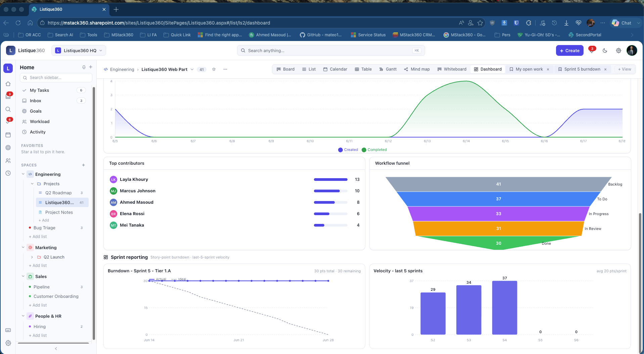The width and height of the screenshot is (644, 354).
Task: Click Layla Khoury's contribution progress bar
Action: pos(330,180)
